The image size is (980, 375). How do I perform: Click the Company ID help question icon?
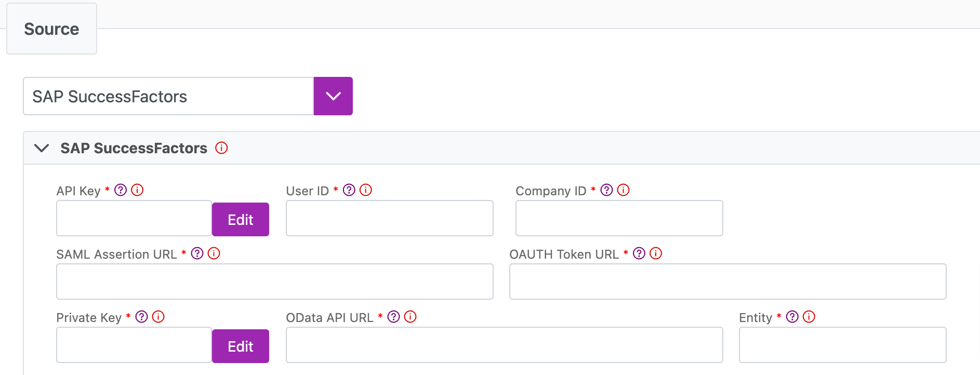click(606, 190)
